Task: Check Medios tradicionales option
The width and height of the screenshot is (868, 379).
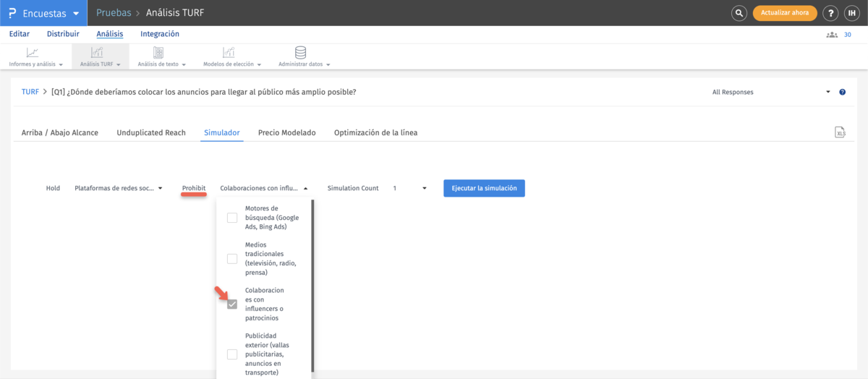Action: [232, 259]
